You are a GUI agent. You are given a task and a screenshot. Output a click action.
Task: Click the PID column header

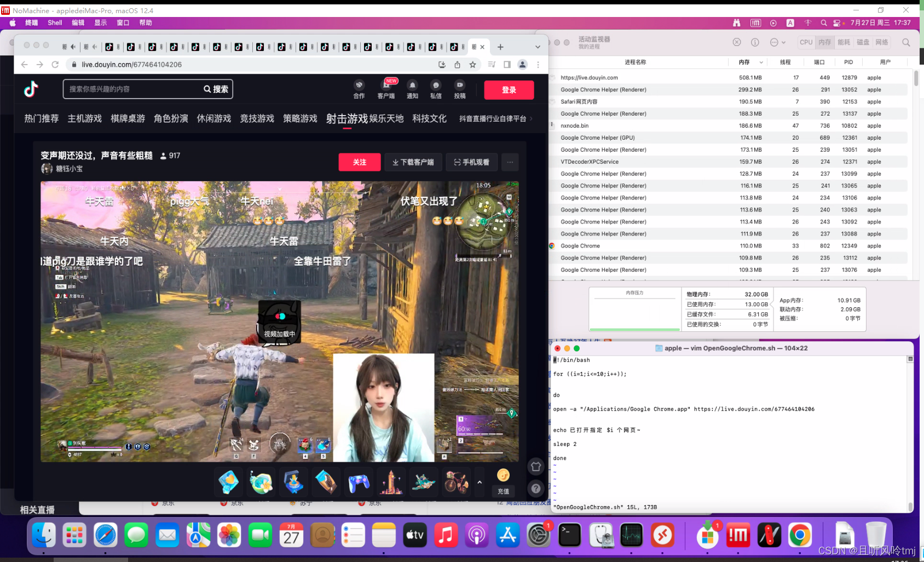(848, 62)
